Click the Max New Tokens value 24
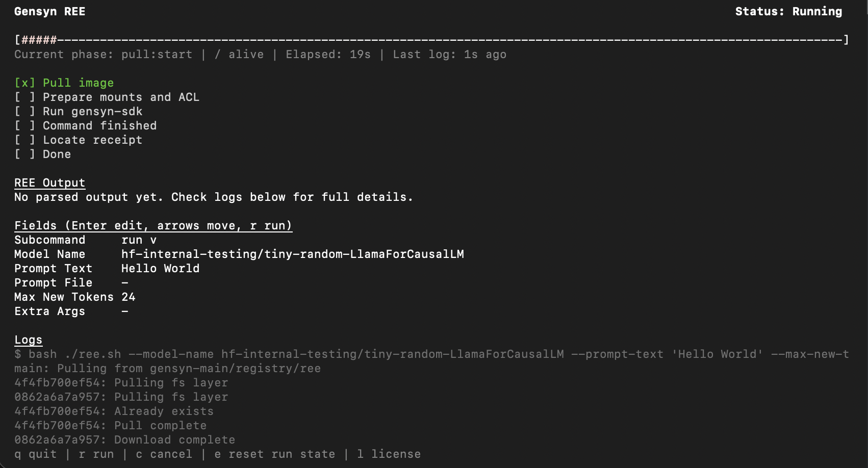This screenshot has width=868, height=468. 128,297
